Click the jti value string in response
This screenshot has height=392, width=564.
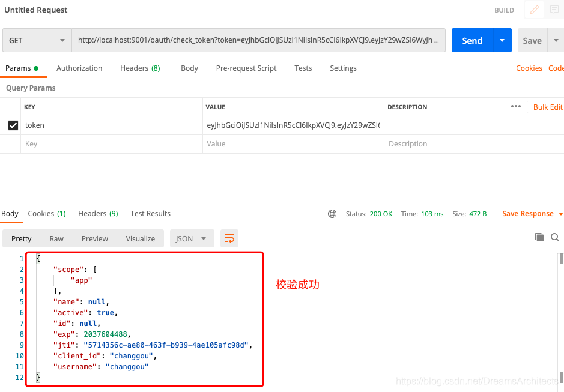tap(166, 345)
